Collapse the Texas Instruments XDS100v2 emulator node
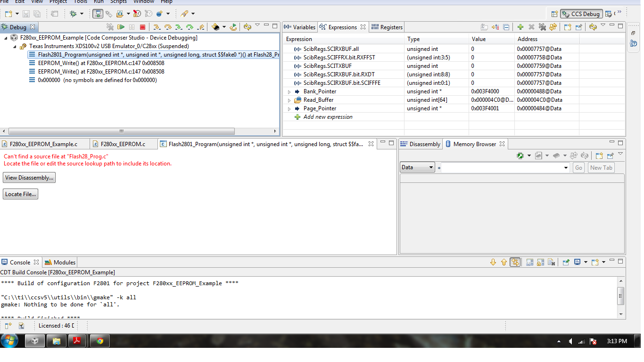644x362 pixels. (15, 46)
